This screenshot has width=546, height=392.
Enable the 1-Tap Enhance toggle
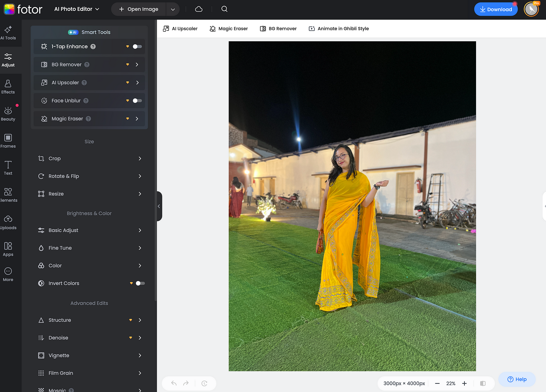137,47
